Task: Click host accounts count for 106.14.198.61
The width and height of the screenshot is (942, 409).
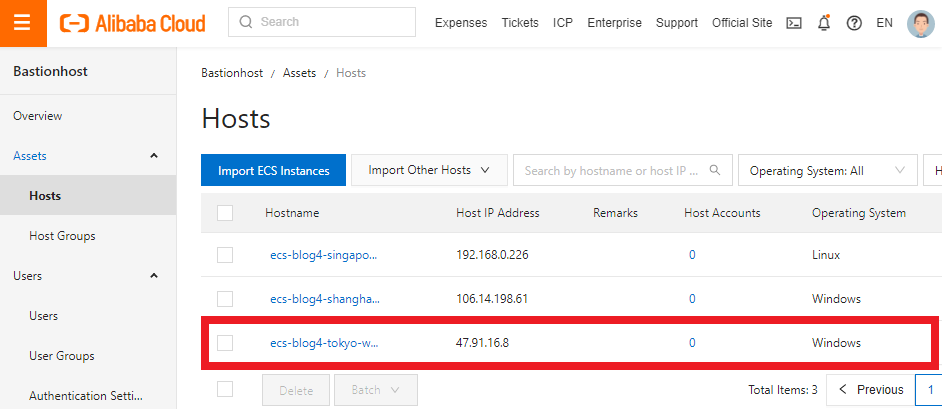Action: click(692, 298)
